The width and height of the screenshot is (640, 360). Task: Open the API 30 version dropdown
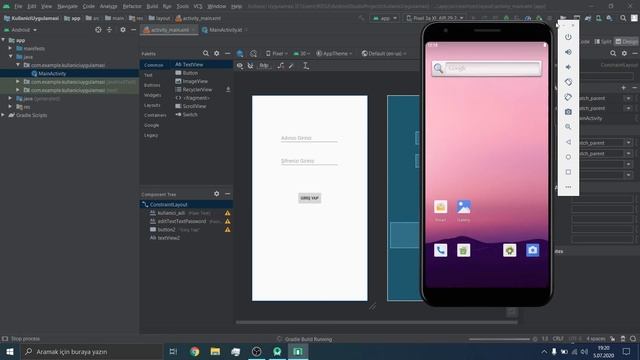click(x=302, y=53)
